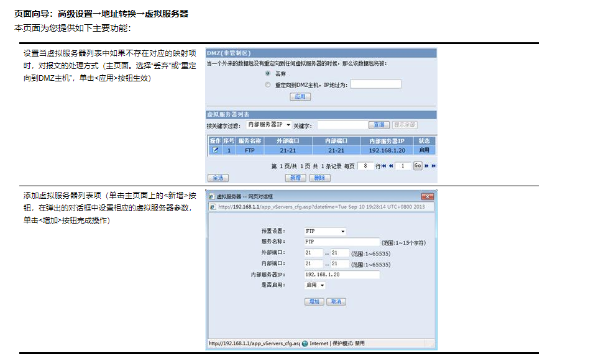The width and height of the screenshot is (596, 364).
Task: Click the 页面向导 heading text
Action: pos(101,14)
